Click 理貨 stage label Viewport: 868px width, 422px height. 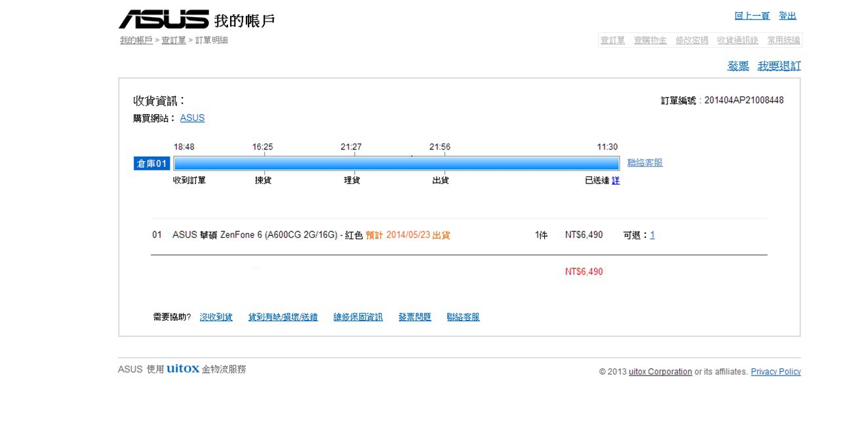click(x=352, y=180)
